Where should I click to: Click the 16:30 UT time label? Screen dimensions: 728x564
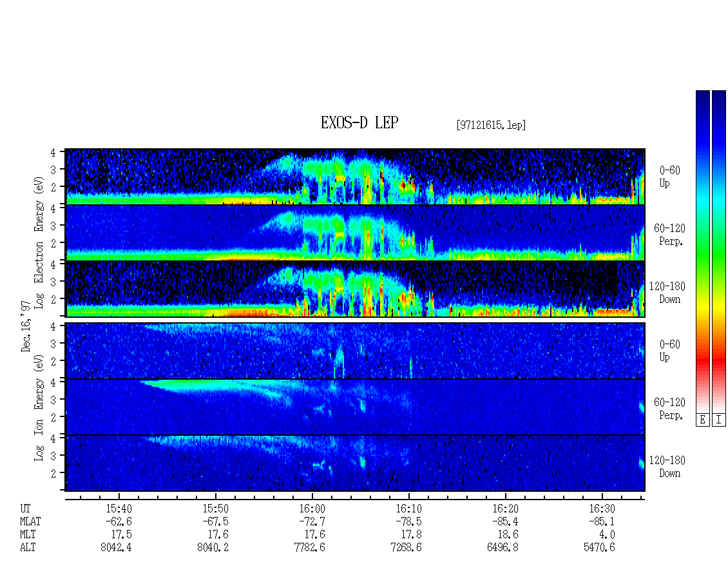click(x=602, y=509)
